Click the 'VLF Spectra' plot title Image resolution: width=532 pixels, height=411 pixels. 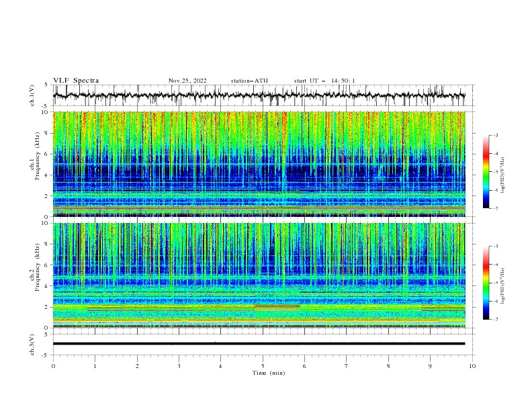click(76, 81)
